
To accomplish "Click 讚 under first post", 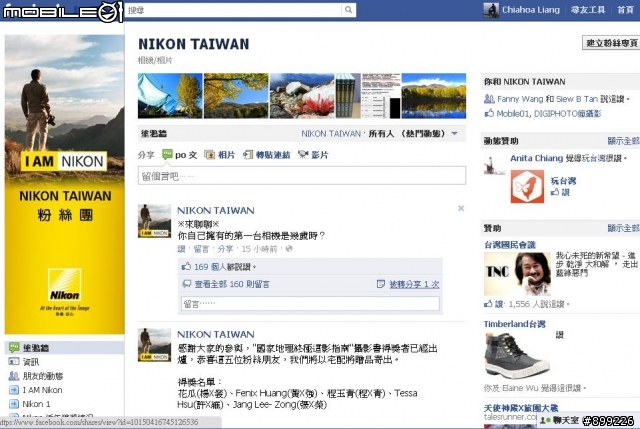I will click(181, 249).
